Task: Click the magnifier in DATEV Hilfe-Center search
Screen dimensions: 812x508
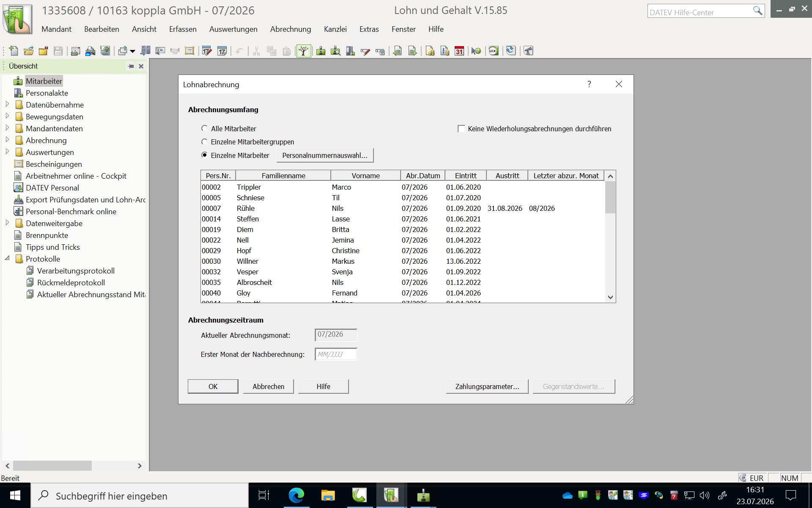Action: click(757, 11)
